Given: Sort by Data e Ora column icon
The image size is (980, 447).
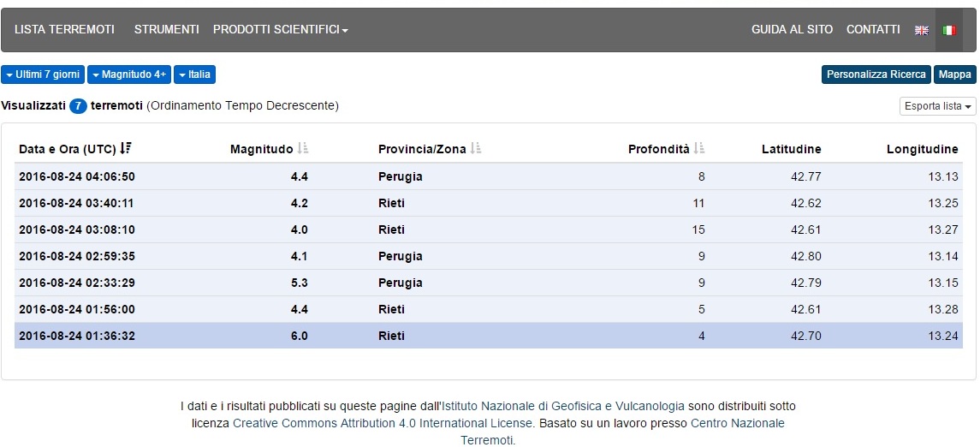Looking at the screenshot, I should point(126,149).
